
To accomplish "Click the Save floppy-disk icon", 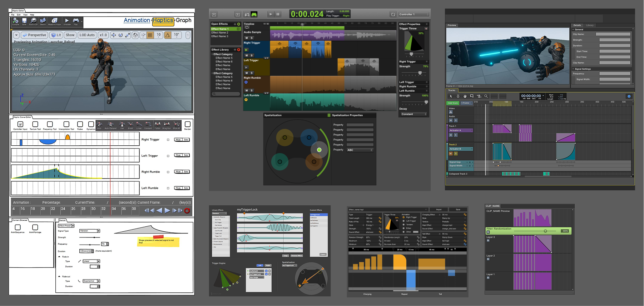I will pyautogui.click(x=24, y=21).
